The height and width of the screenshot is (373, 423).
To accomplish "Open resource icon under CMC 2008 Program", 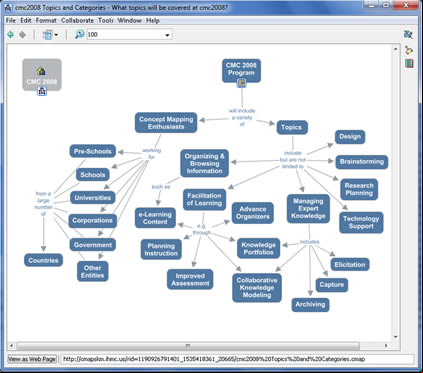I will pos(241,83).
